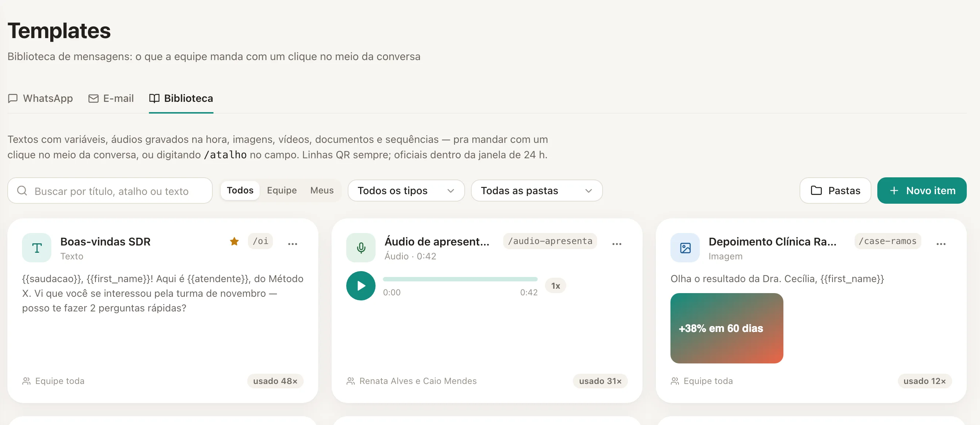Click the /audio-apresenta shortcut badge
The width and height of the screenshot is (980, 425).
(550, 241)
